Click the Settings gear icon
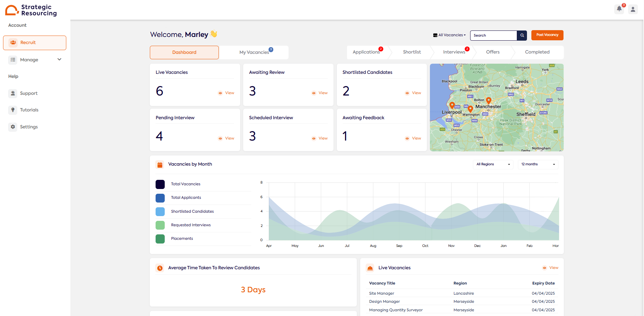The width and height of the screenshot is (644, 316). (13, 127)
